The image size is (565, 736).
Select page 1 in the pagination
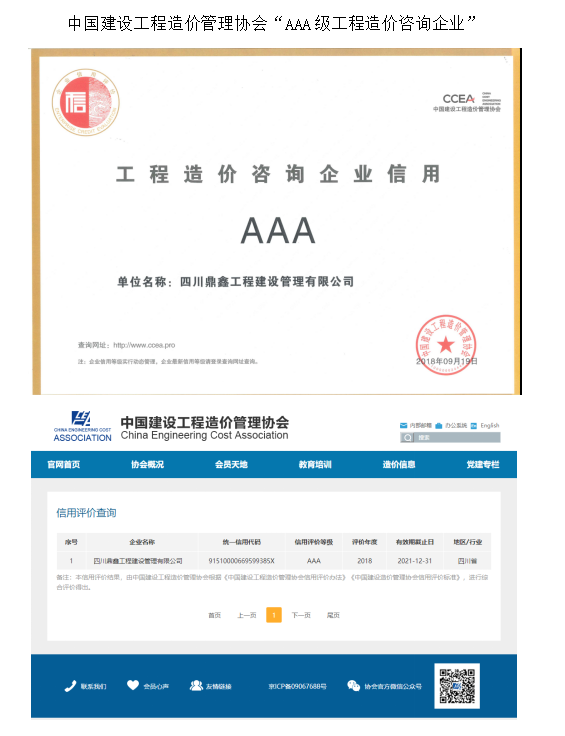274,615
